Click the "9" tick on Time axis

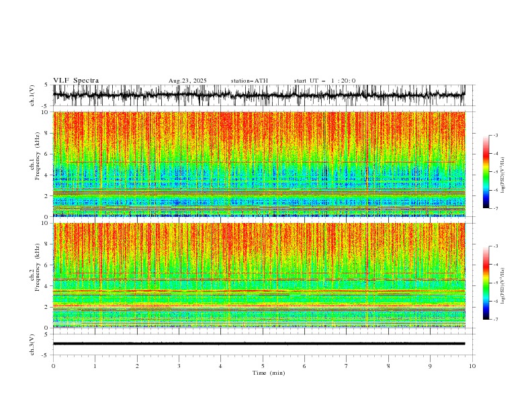click(x=430, y=366)
